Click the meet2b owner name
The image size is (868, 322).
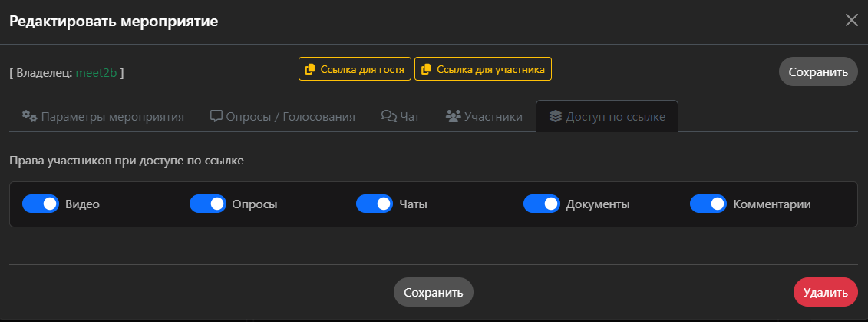(x=96, y=73)
